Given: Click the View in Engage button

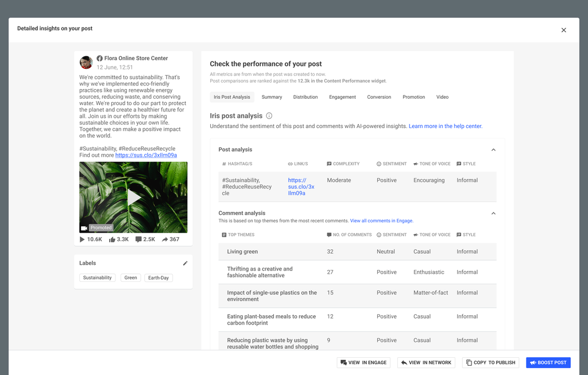Looking at the screenshot, I should click(x=364, y=362).
